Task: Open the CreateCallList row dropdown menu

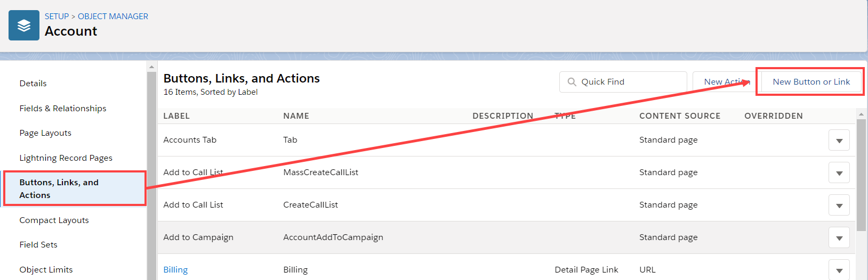Action: tap(839, 205)
